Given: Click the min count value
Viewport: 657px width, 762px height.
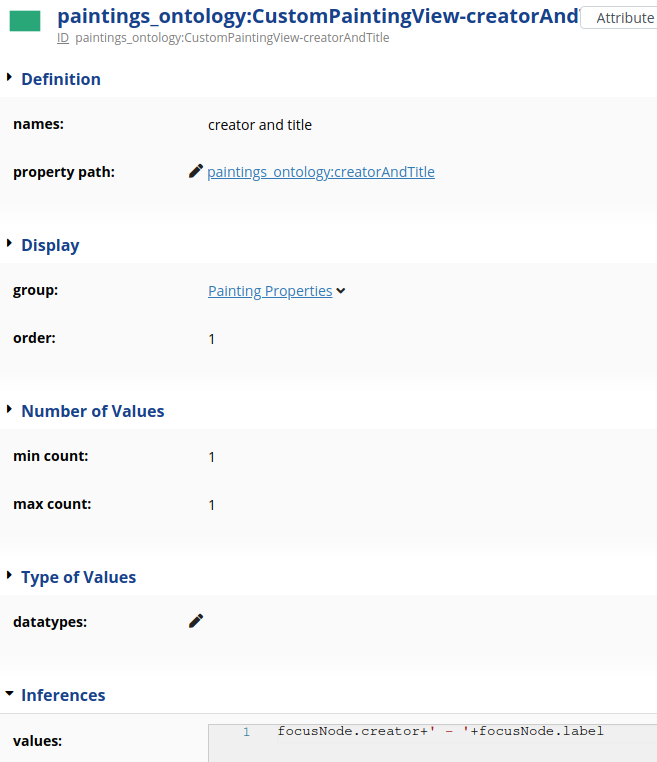Looking at the screenshot, I should (212, 457).
